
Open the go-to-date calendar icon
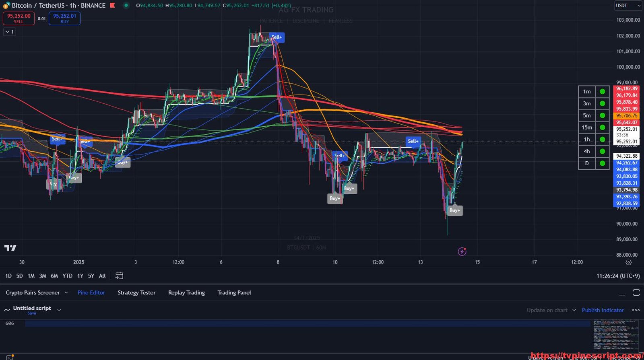119,276
